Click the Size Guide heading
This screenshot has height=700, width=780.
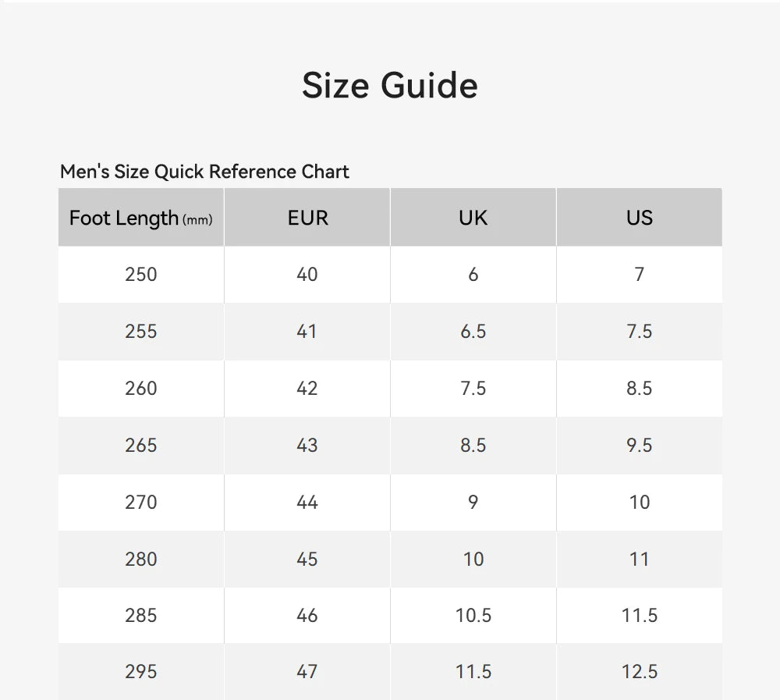click(x=390, y=85)
